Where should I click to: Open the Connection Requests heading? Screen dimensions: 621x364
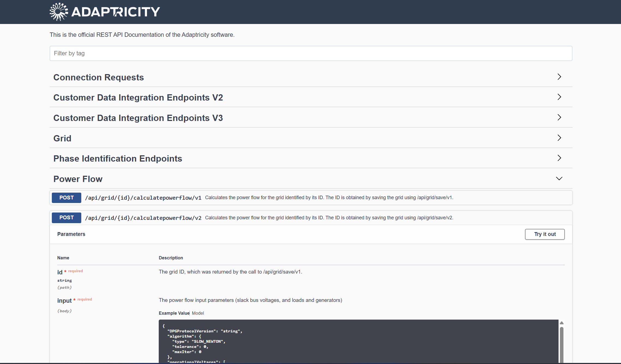98,77
